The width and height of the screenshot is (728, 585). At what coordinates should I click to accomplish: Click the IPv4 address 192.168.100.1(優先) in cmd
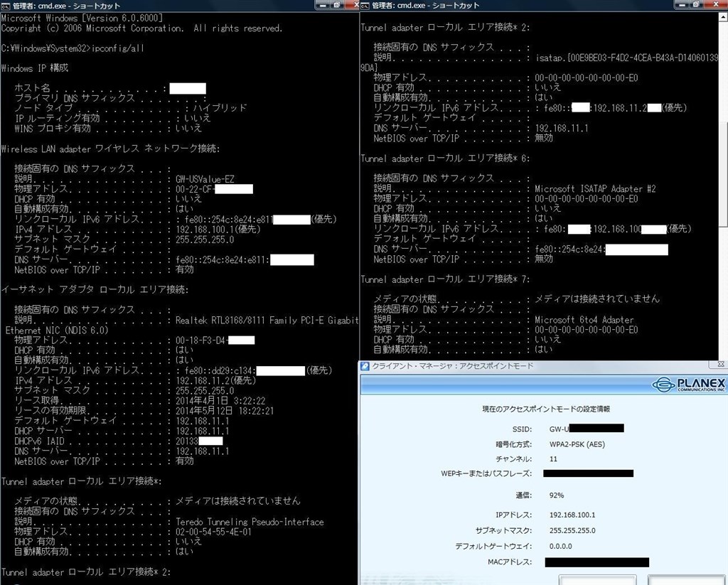218,230
